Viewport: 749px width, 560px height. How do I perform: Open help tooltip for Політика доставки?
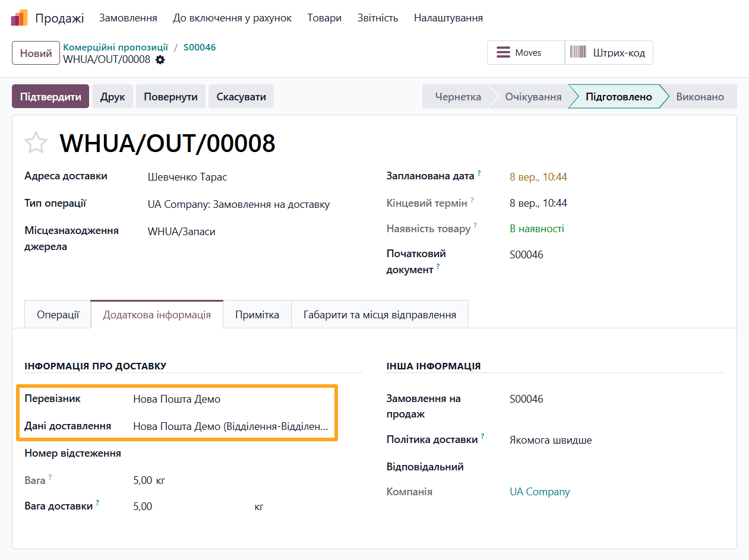pyautogui.click(x=482, y=437)
